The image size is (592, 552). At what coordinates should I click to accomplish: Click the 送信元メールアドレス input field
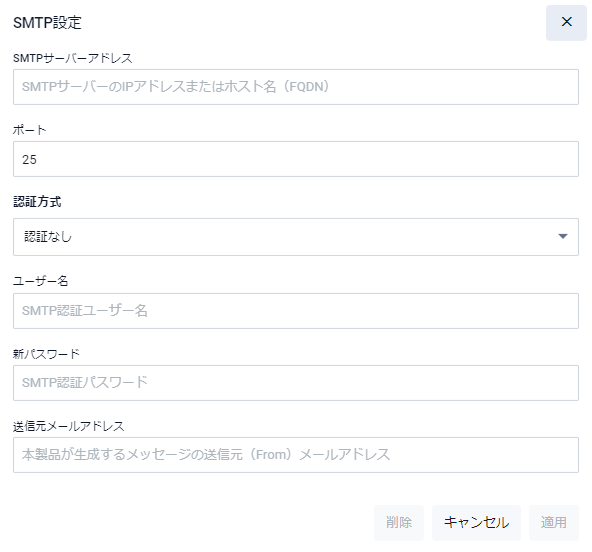[x=296, y=455]
